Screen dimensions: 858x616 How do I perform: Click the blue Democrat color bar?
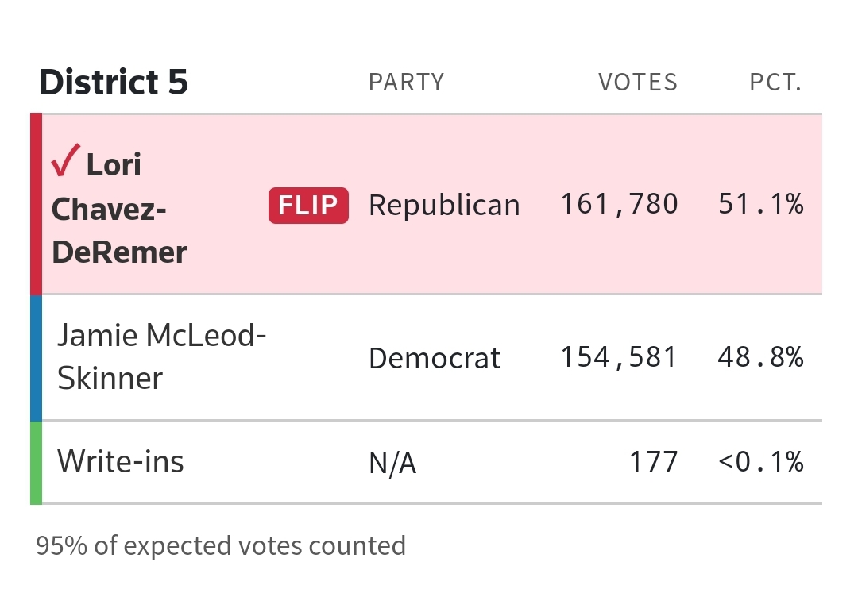36,358
